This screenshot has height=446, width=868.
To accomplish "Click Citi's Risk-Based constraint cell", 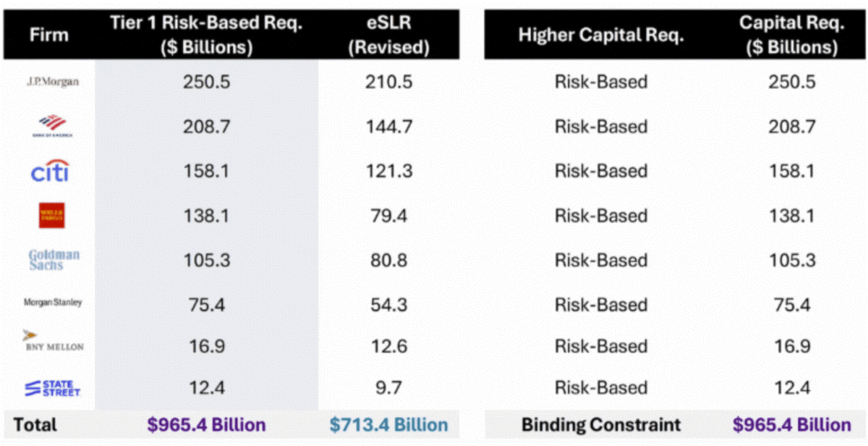I will tap(600, 172).
